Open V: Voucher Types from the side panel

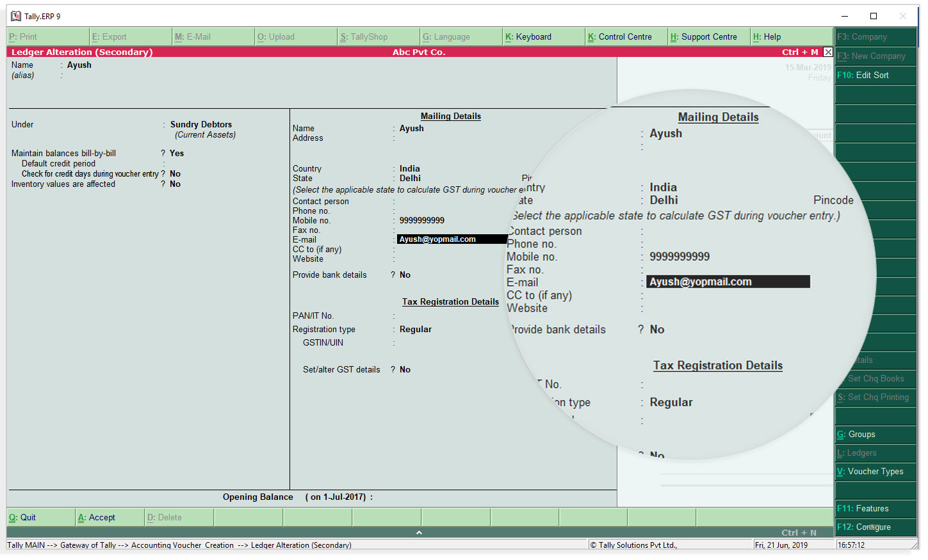pos(875,472)
